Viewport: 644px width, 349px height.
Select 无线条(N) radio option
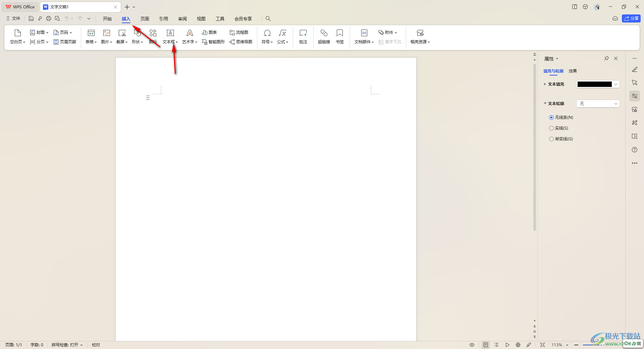click(551, 117)
